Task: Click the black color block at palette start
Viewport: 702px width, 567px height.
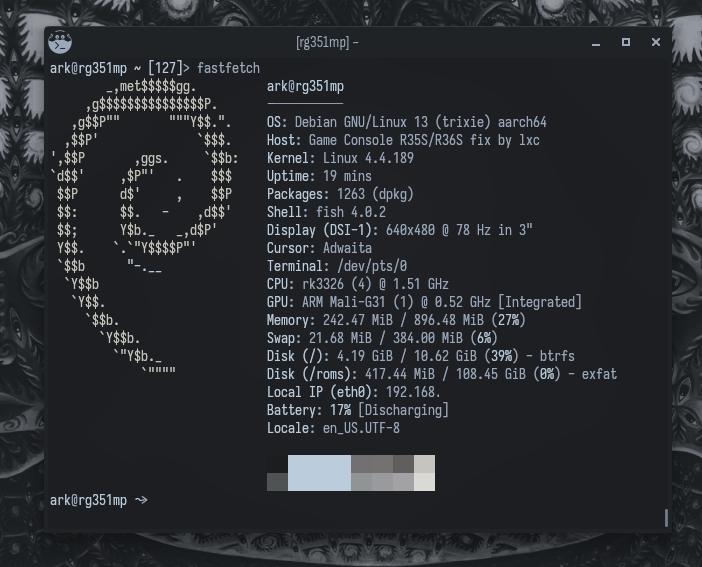Action: pos(277,464)
